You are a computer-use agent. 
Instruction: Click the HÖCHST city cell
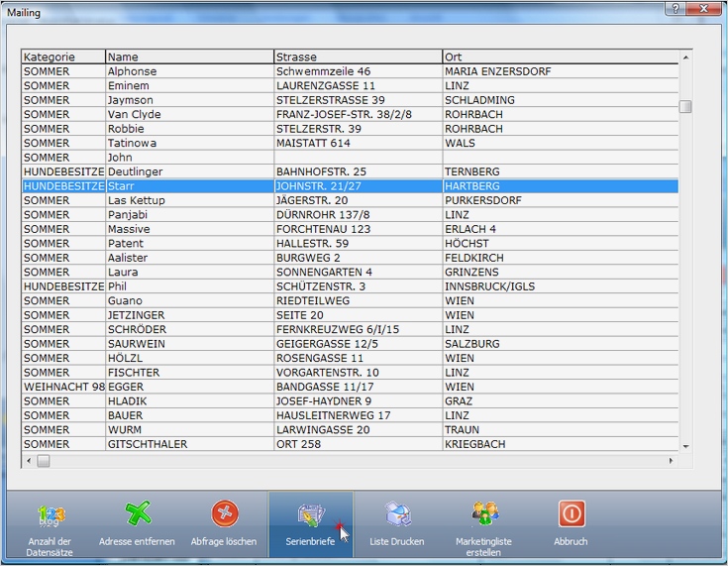[561, 244]
